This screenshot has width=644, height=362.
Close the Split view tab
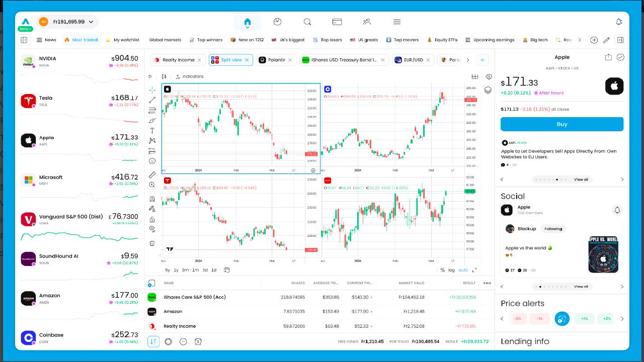tap(247, 60)
